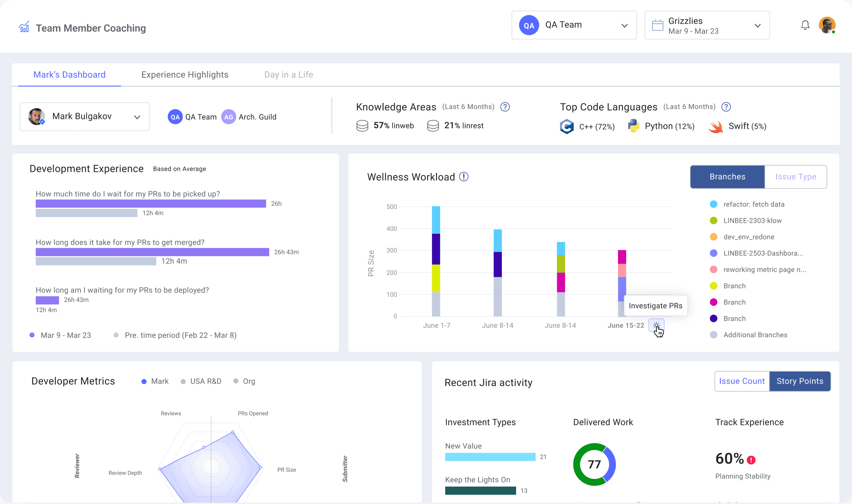This screenshot has width=852, height=504.
Task: Toggle to Branches view in Wellness Workload
Action: pos(728,177)
